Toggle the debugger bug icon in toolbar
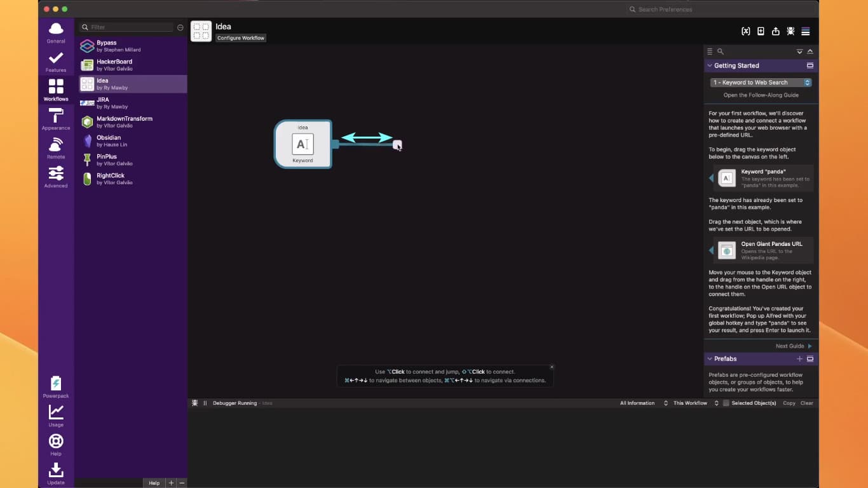This screenshot has width=868, height=488. point(790,31)
